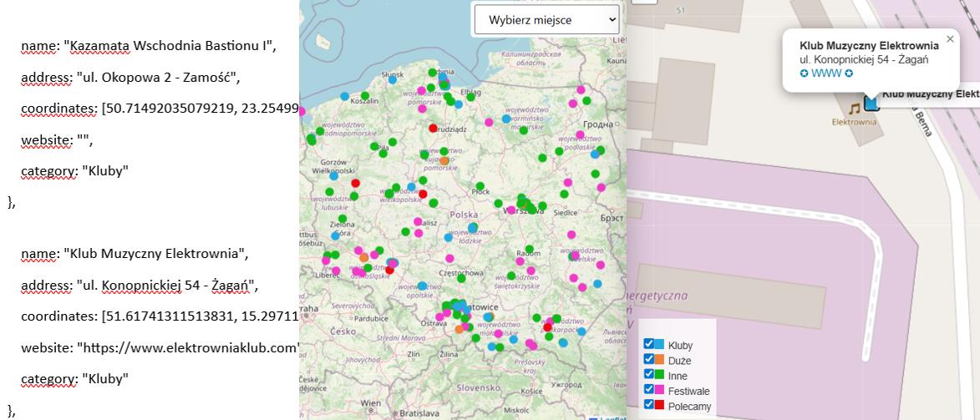Viewport: 980px width, 420px height.
Task: Click the green marker beside Płock
Action: pyautogui.click(x=480, y=186)
